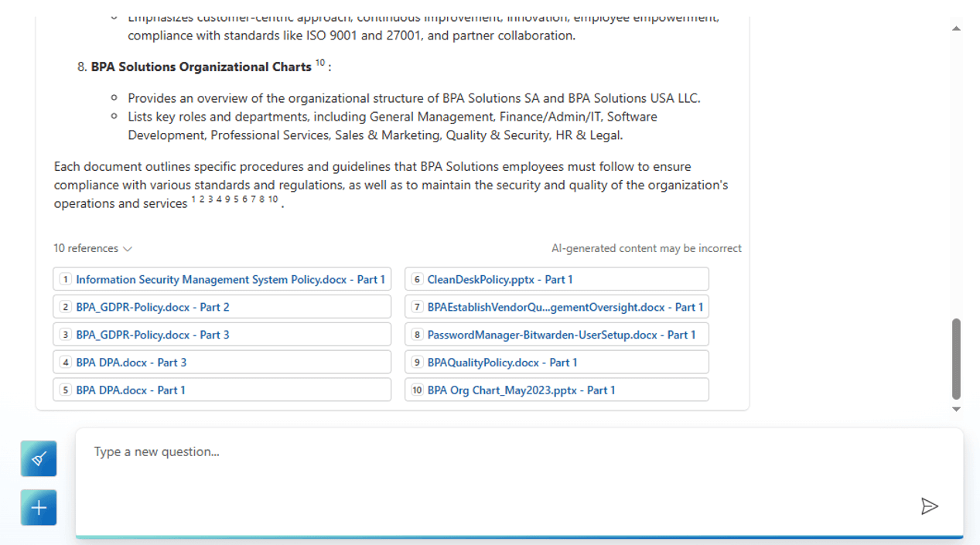Open BPA Org Chart_May2023.pptx reference
The width and height of the screenshot is (980, 545).
[x=557, y=390]
